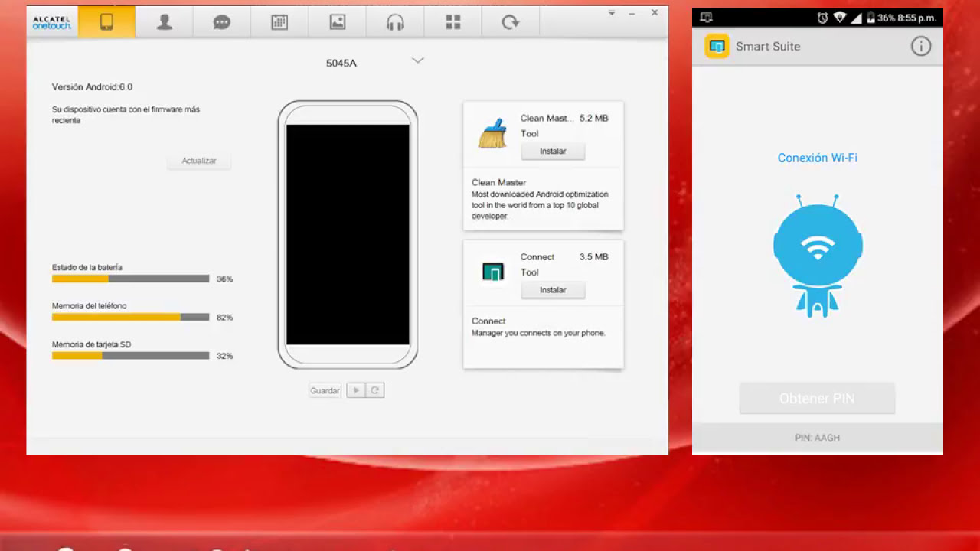980x551 pixels.
Task: Click the Alcatel onetouch logo
Action: 51,22
